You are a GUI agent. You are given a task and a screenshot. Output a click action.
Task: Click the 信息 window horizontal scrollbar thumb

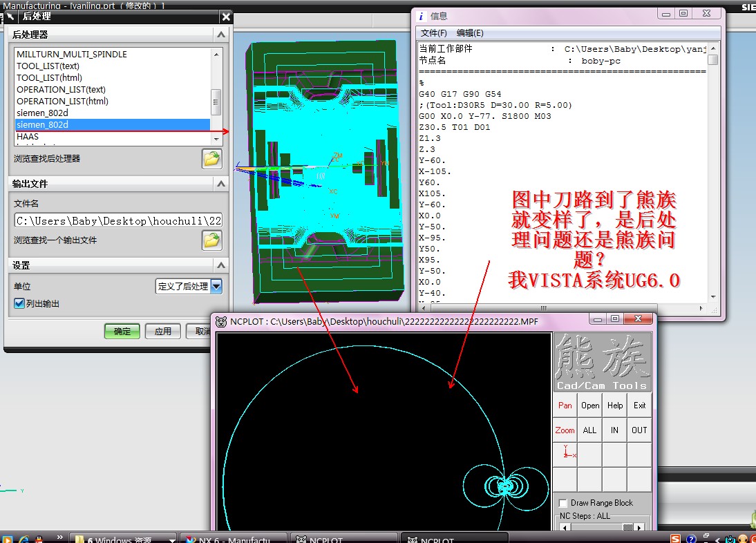543,308
